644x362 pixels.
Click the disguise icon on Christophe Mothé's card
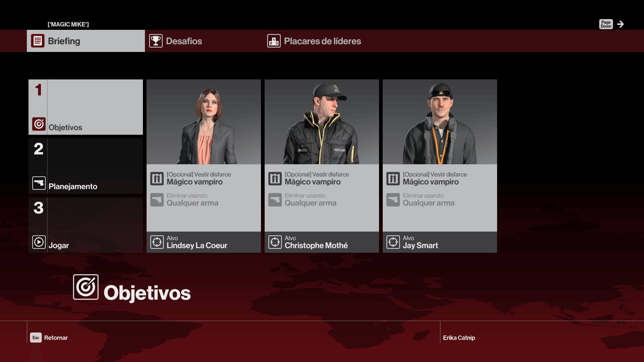[275, 179]
